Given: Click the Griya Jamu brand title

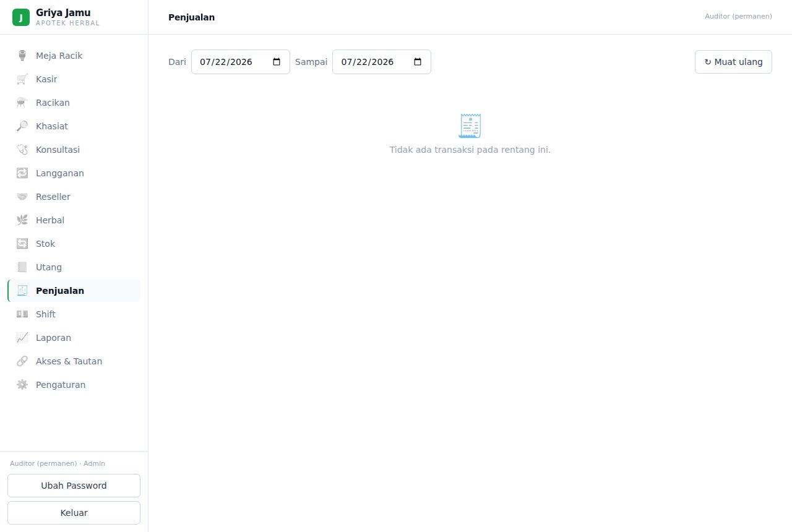Looking at the screenshot, I should 63,12.
